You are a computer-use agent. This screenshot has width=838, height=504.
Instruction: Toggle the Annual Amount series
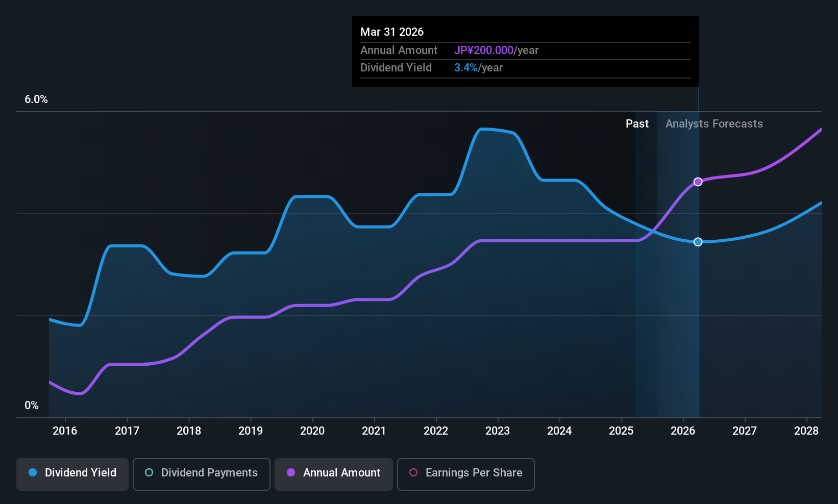[334, 474]
